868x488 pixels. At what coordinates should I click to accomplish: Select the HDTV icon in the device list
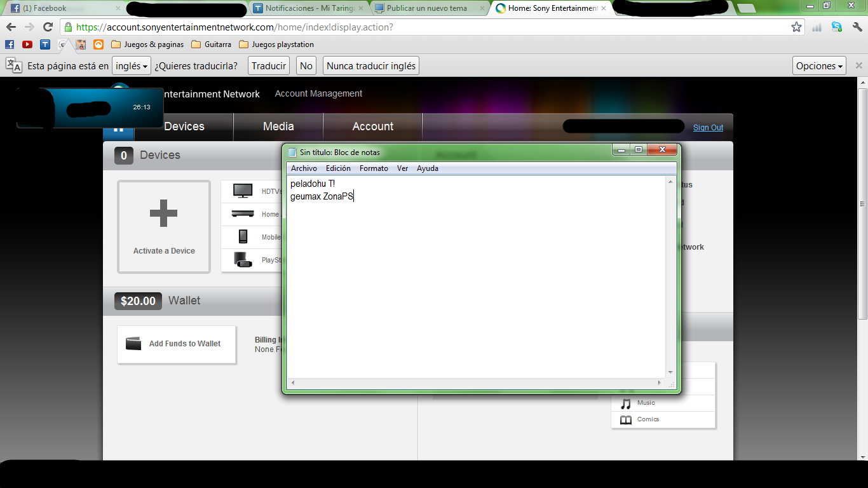[243, 191]
